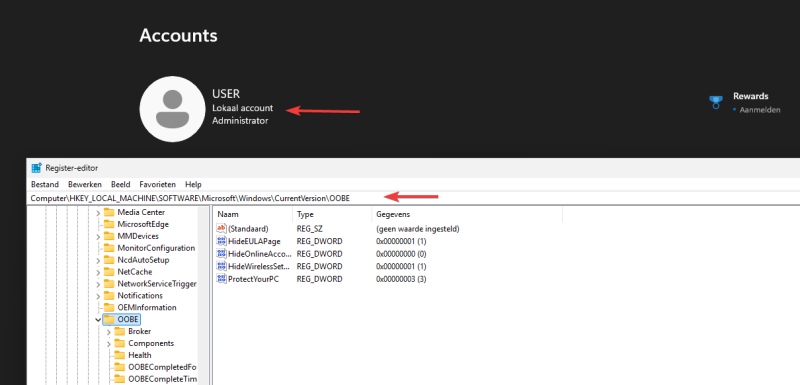Click the Register-editor app icon in title bar
This screenshot has width=800, height=385.
(x=36, y=168)
